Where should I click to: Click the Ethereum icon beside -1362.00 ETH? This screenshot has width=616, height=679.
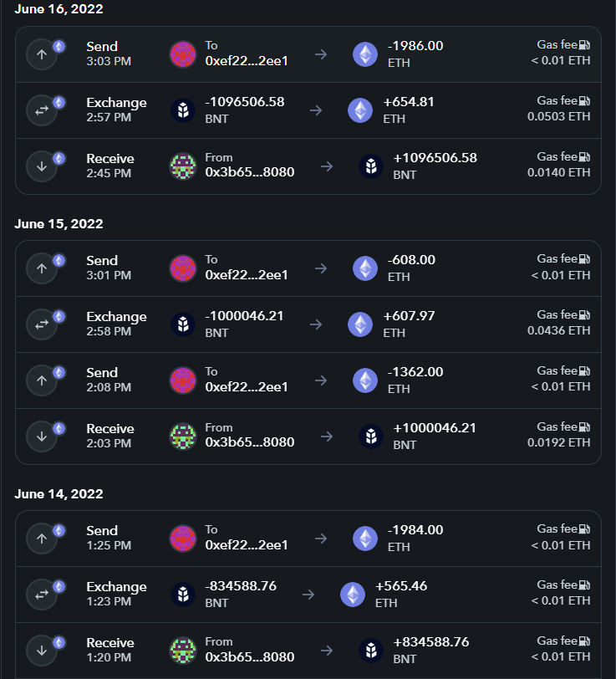[x=365, y=380]
